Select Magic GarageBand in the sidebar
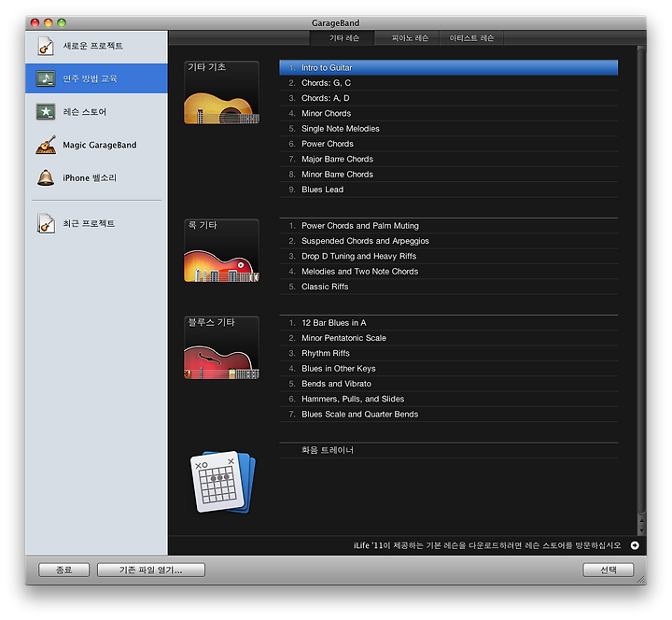Image resolution: width=672 pixels, height=620 pixels. (96, 145)
